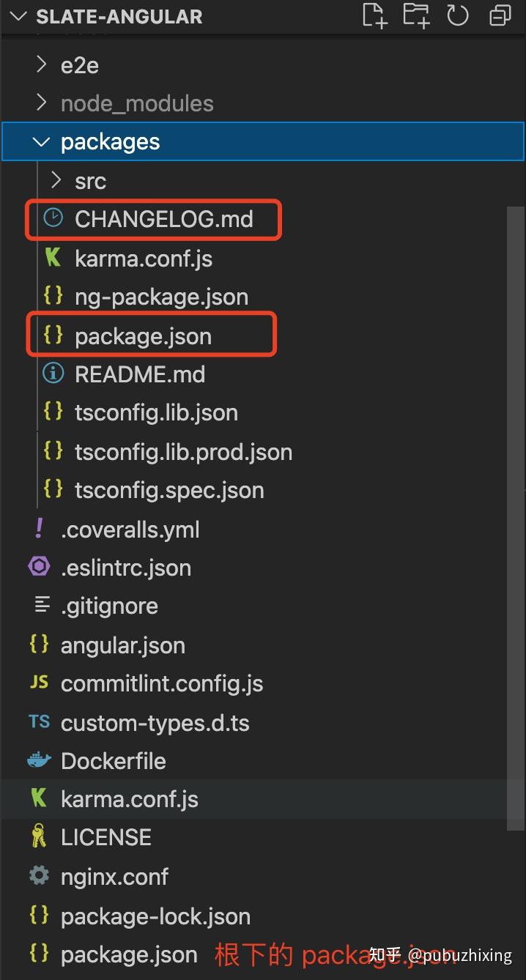Click the Explorer vertical scrollbar
Screen dimensions: 526x980
pyautogui.click(x=516, y=513)
